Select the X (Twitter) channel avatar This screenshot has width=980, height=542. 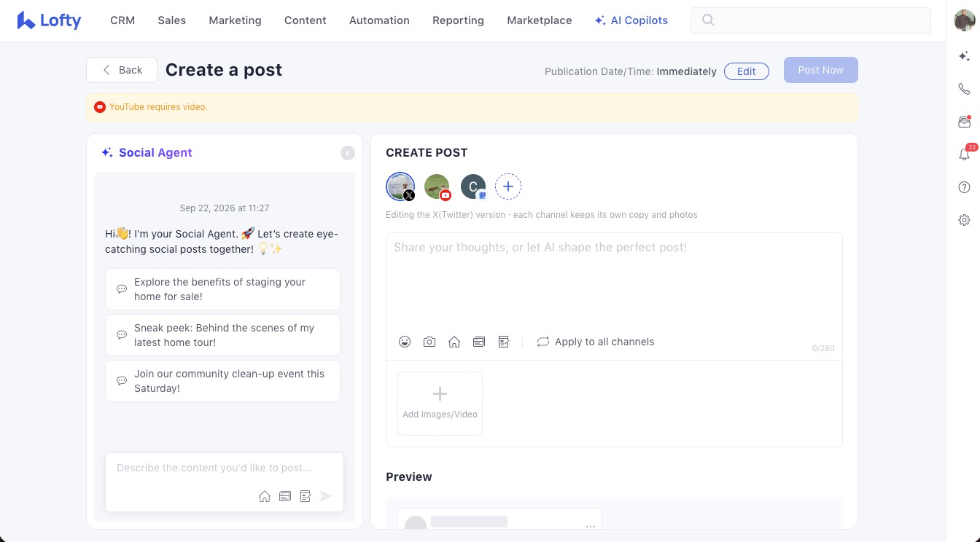click(x=400, y=186)
